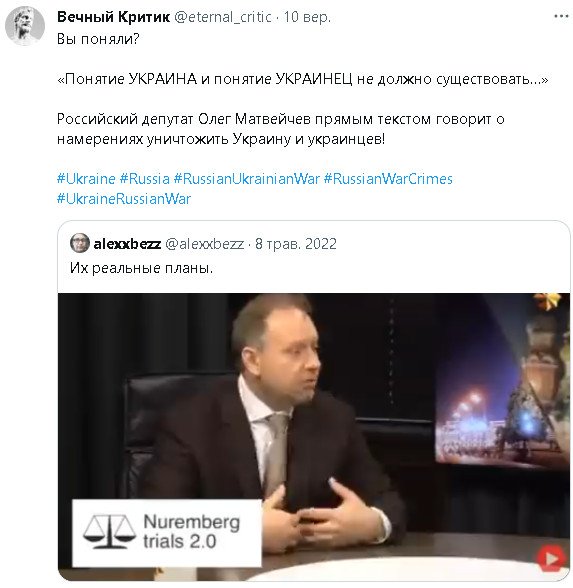
Task: Click the video thumbnail of speaking man
Action: [314, 437]
